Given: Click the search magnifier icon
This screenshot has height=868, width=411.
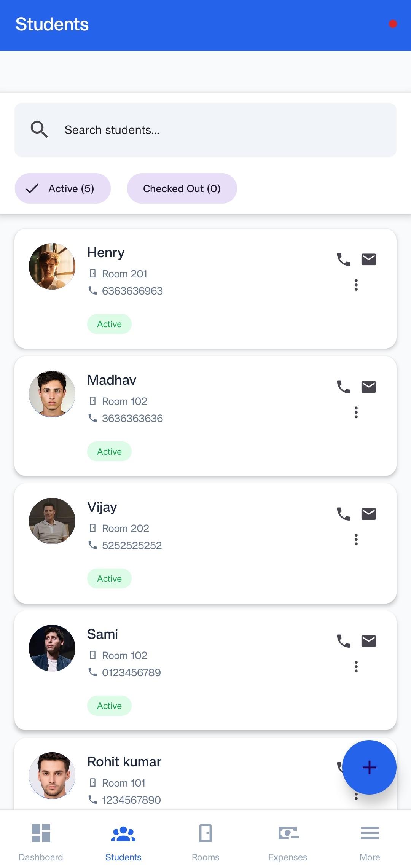Looking at the screenshot, I should [x=39, y=130].
